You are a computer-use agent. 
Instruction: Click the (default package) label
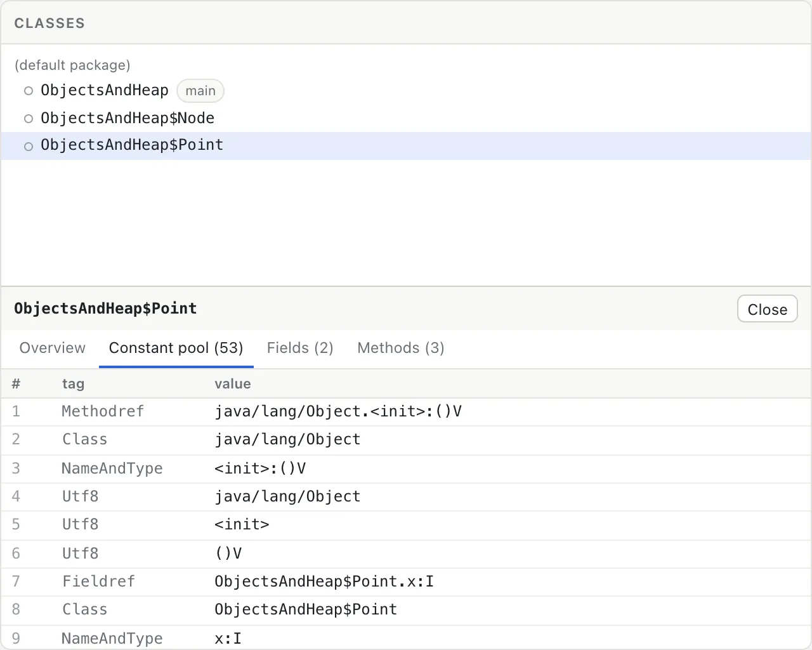coord(72,65)
